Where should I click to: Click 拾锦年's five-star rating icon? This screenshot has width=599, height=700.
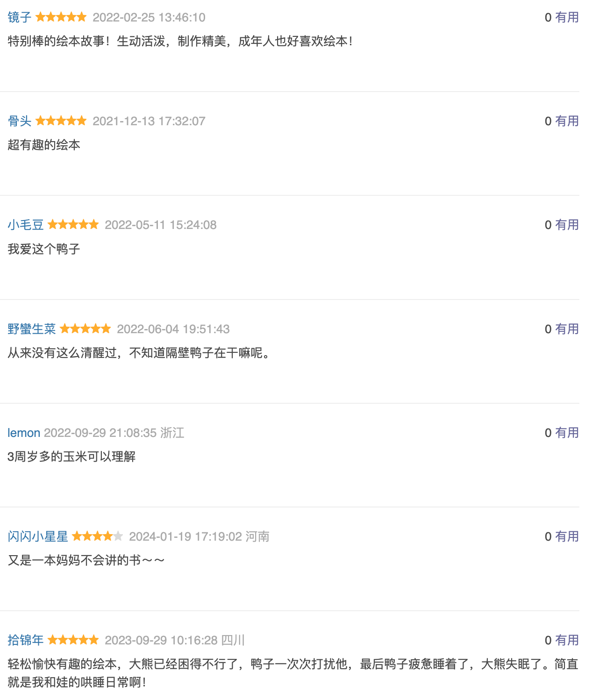tap(73, 640)
